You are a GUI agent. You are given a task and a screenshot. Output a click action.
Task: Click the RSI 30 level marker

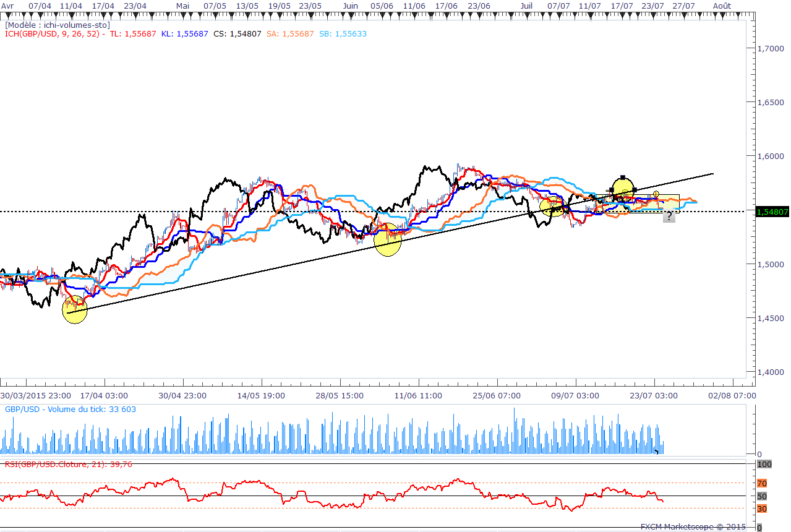click(x=762, y=509)
